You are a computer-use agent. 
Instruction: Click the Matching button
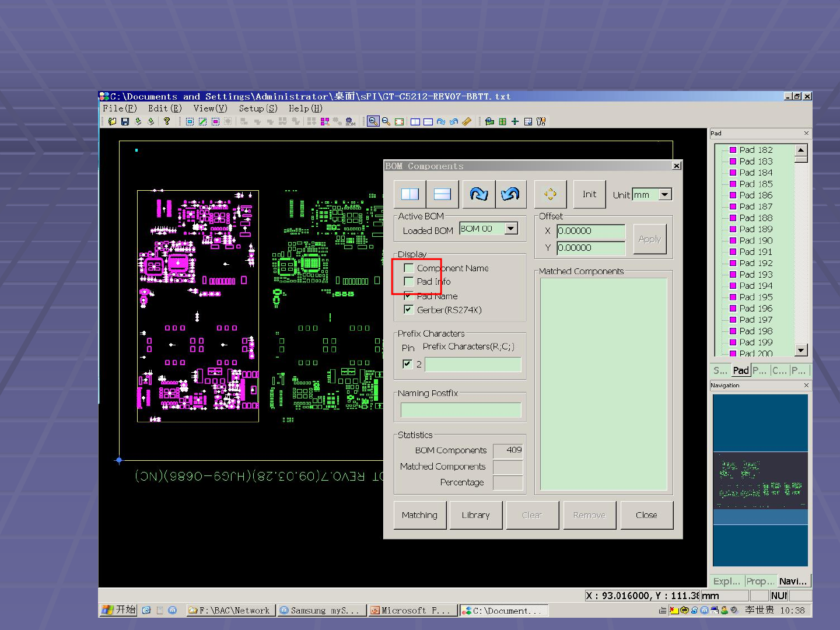419,515
